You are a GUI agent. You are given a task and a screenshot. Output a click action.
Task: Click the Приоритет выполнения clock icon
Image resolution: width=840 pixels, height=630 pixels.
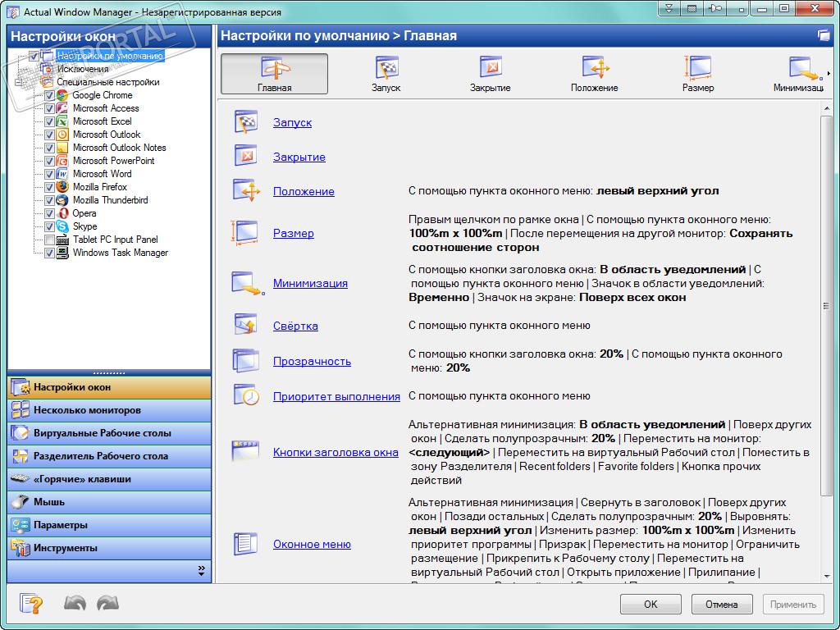(246, 396)
